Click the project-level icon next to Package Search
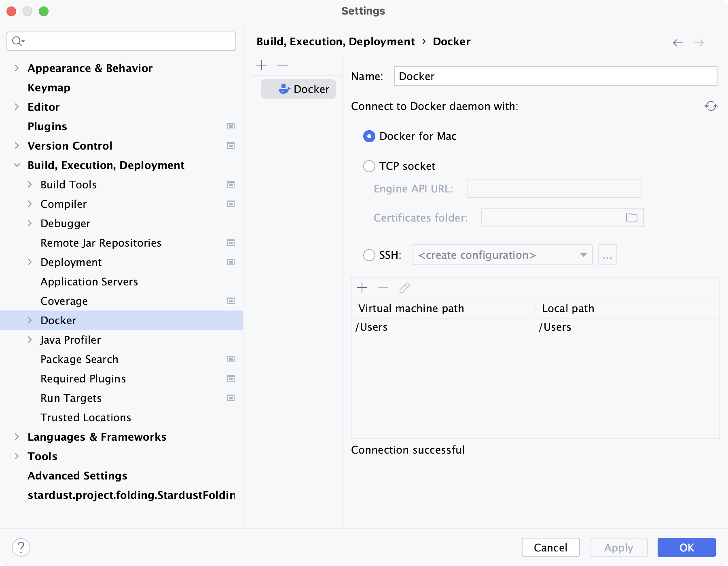The width and height of the screenshot is (728, 566). (x=231, y=359)
